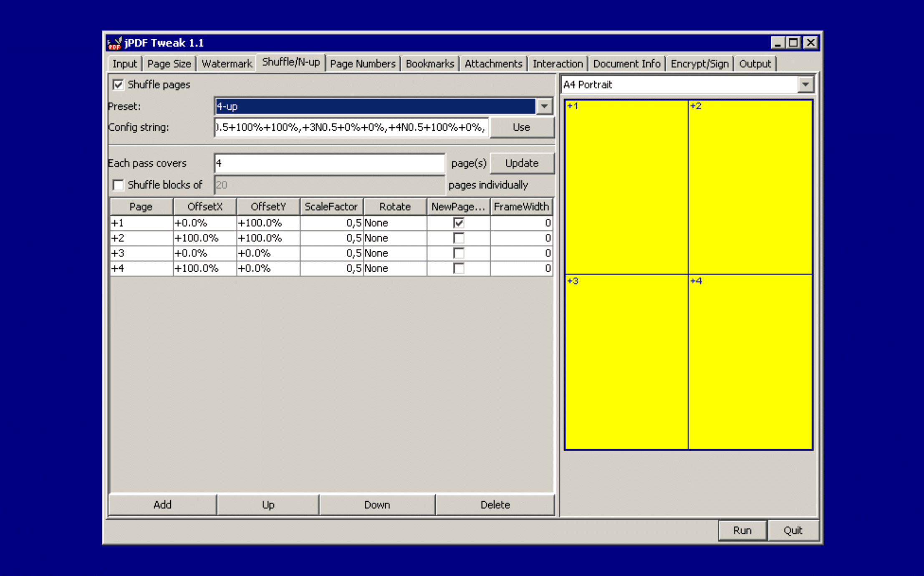Check NewPage checkbox in row +4
Screen dimensions: 924x576
click(x=458, y=268)
